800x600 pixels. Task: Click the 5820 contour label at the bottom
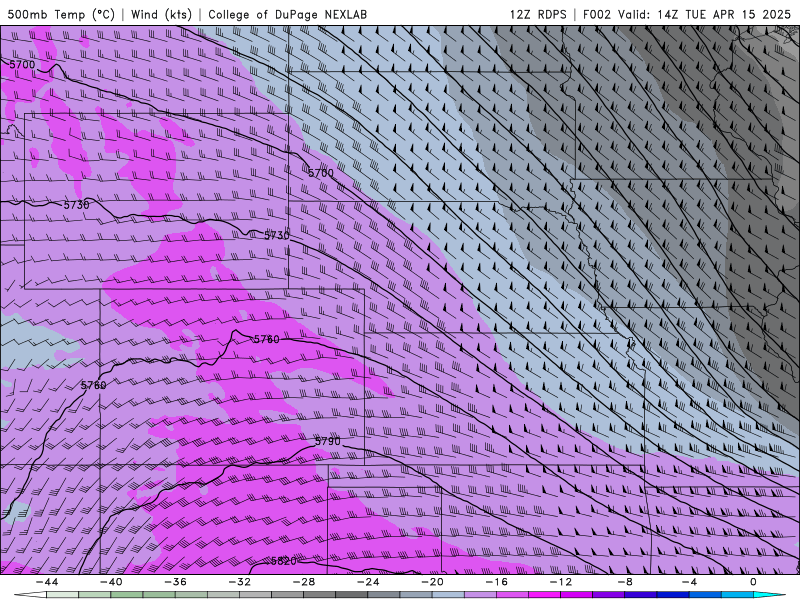284,561
